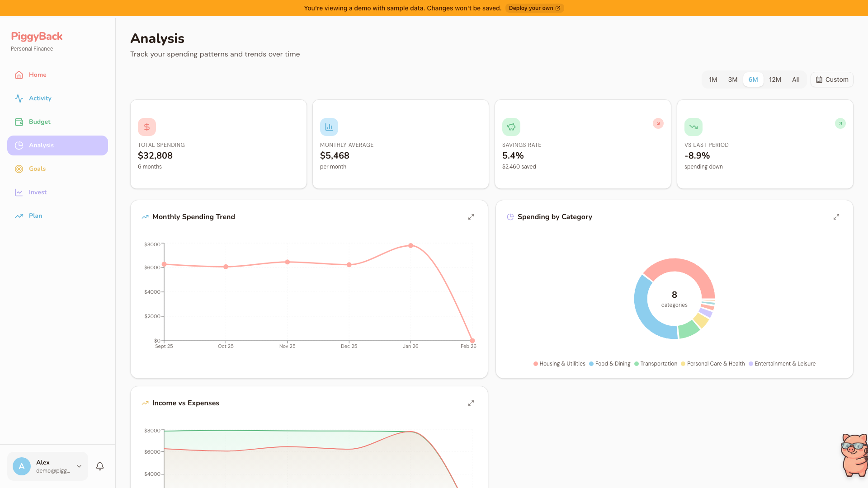This screenshot has width=868, height=488.
Task: Click the Budget wallet icon
Action: tap(19, 122)
